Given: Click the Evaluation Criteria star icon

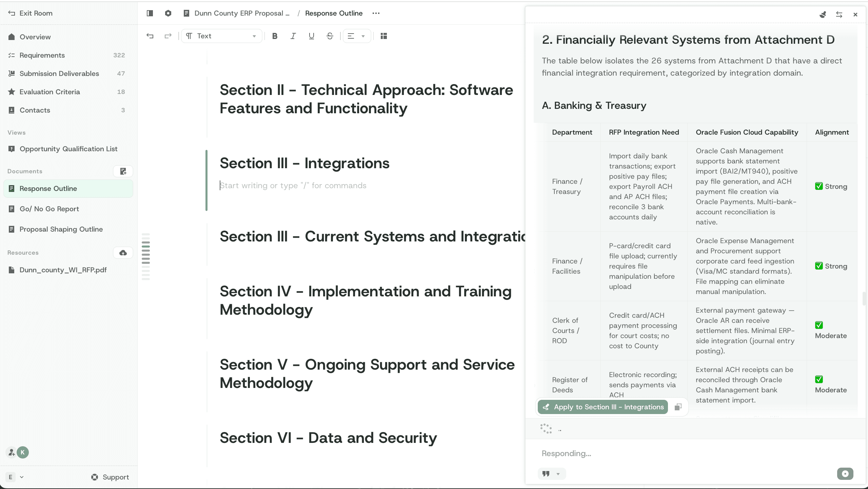Looking at the screenshot, I should point(11,92).
